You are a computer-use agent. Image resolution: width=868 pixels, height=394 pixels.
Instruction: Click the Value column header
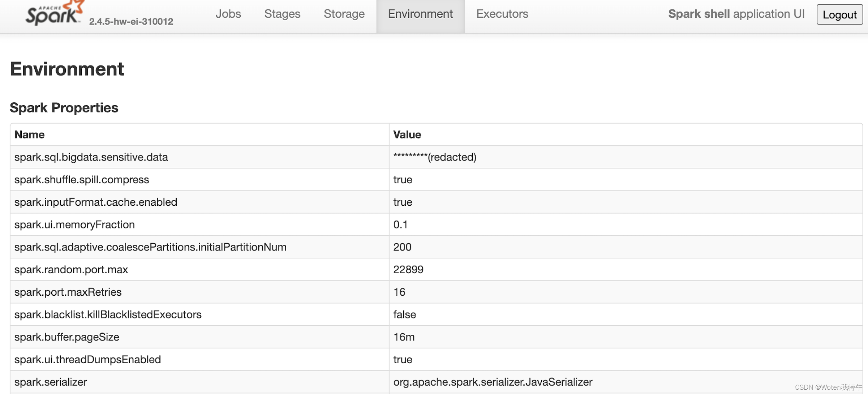point(407,134)
